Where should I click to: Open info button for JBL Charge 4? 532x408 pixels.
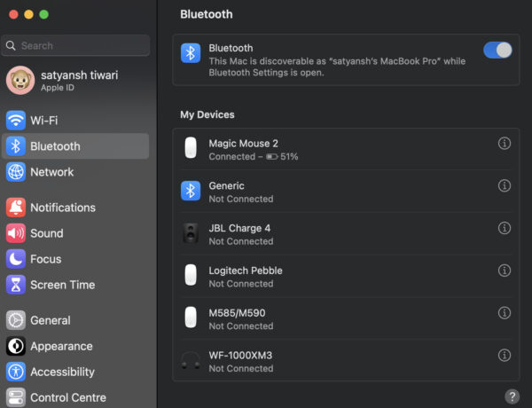click(x=505, y=228)
